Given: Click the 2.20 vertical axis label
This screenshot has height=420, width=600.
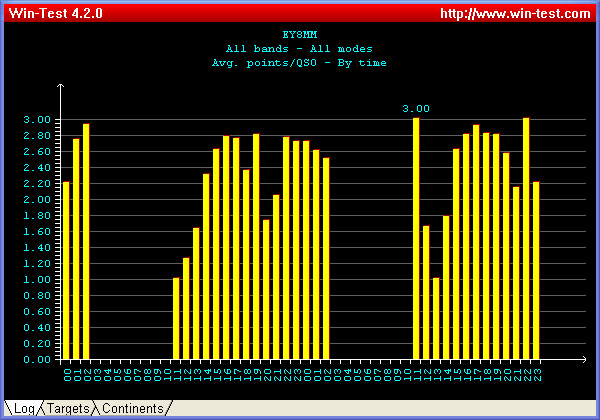Looking at the screenshot, I should (x=37, y=184).
